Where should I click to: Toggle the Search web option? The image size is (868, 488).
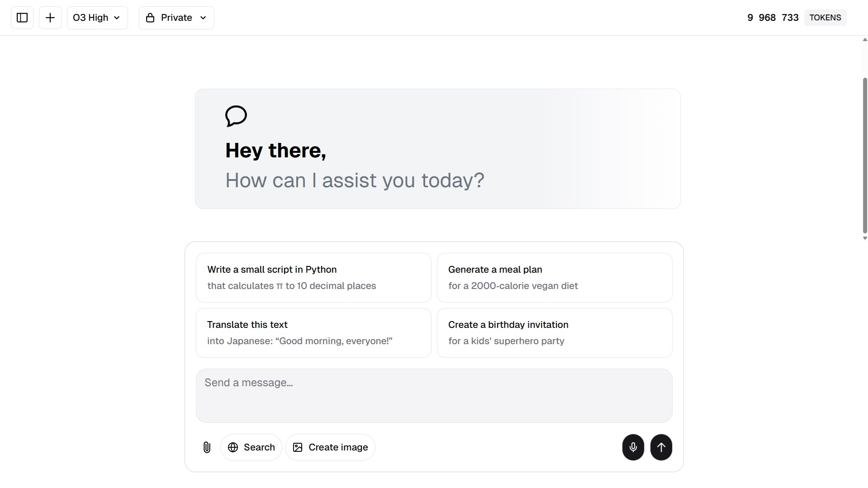click(251, 447)
